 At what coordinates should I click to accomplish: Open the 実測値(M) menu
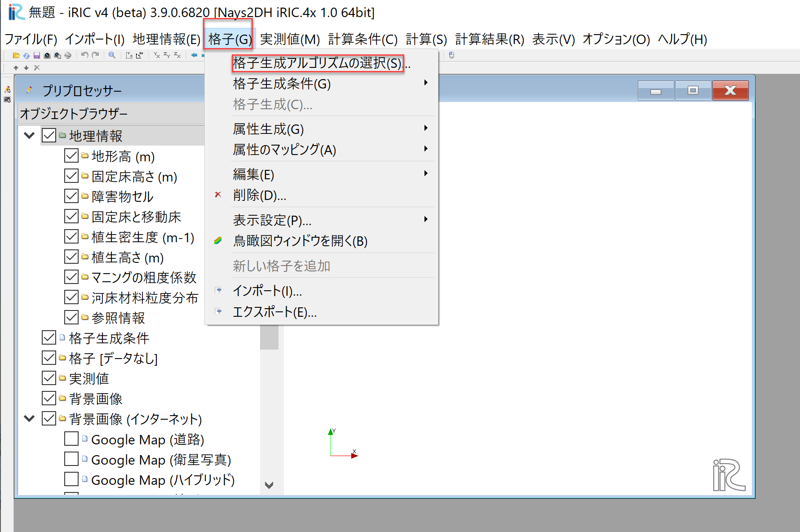(x=290, y=40)
